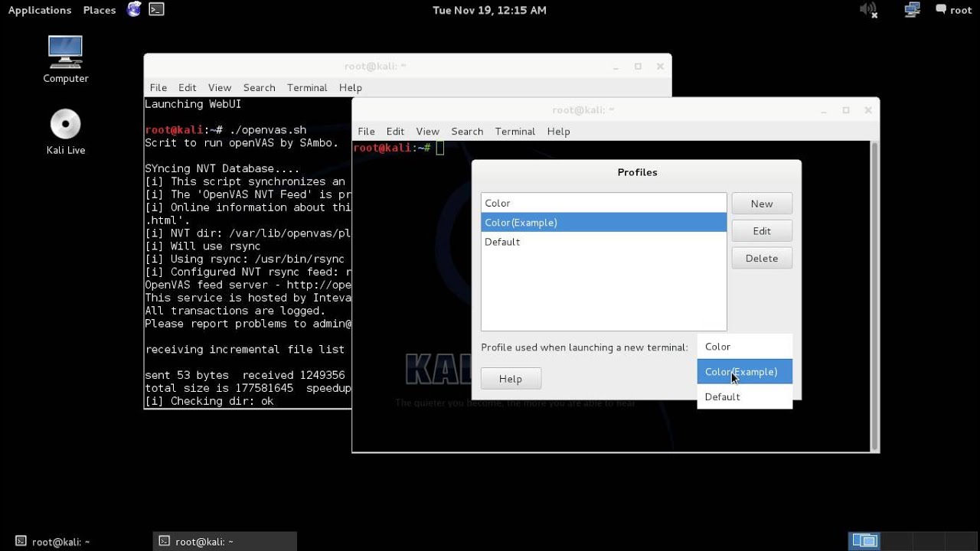
Task: Open the root user chat menu
Action: pos(953,10)
